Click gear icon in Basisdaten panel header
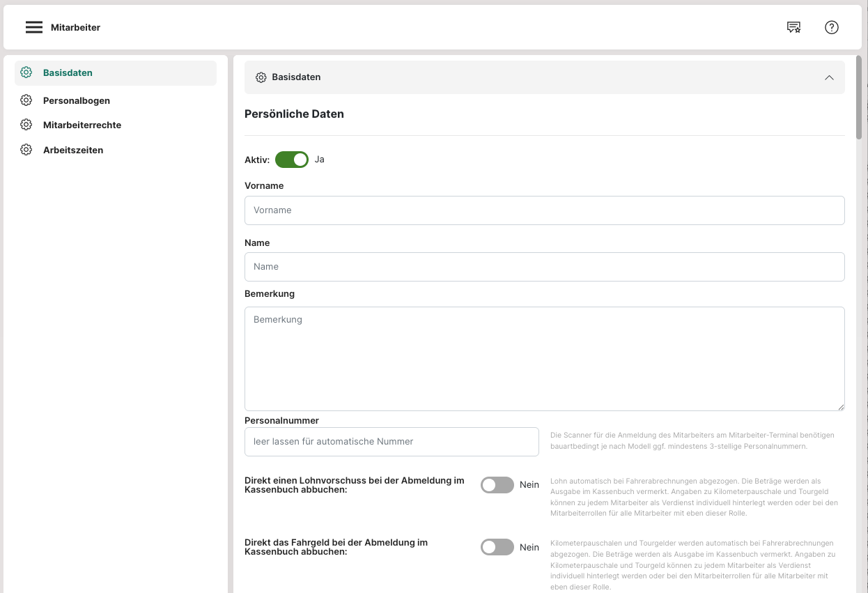The width and height of the screenshot is (868, 593). pyautogui.click(x=261, y=77)
